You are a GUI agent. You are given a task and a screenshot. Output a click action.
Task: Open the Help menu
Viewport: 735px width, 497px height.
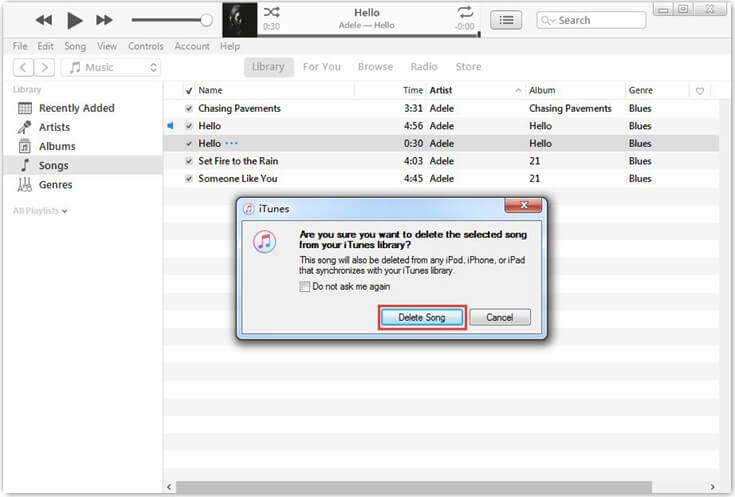point(230,46)
